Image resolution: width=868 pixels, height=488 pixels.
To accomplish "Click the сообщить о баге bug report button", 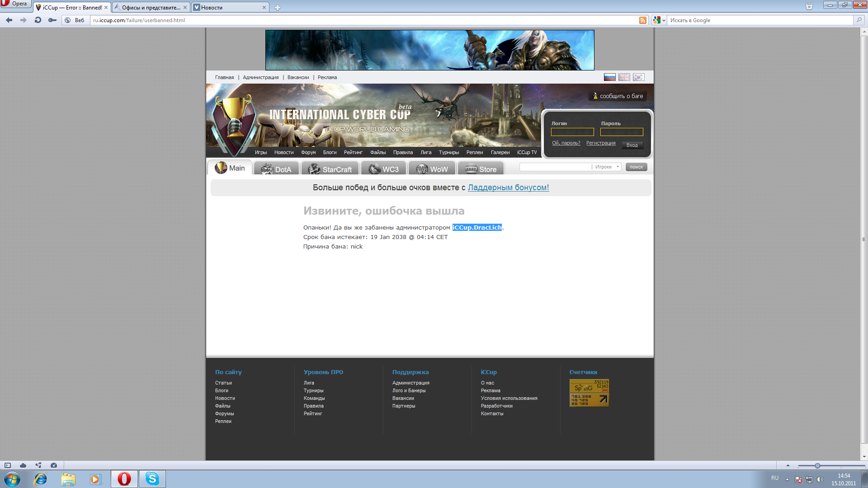I will [x=618, y=96].
